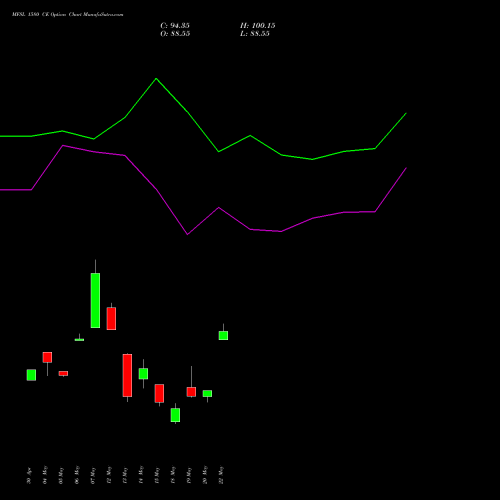Image resolution: width=500 pixels, height=500 pixels.
Task: Select the tall green candlestick on 07 May
Action: click(x=95, y=300)
